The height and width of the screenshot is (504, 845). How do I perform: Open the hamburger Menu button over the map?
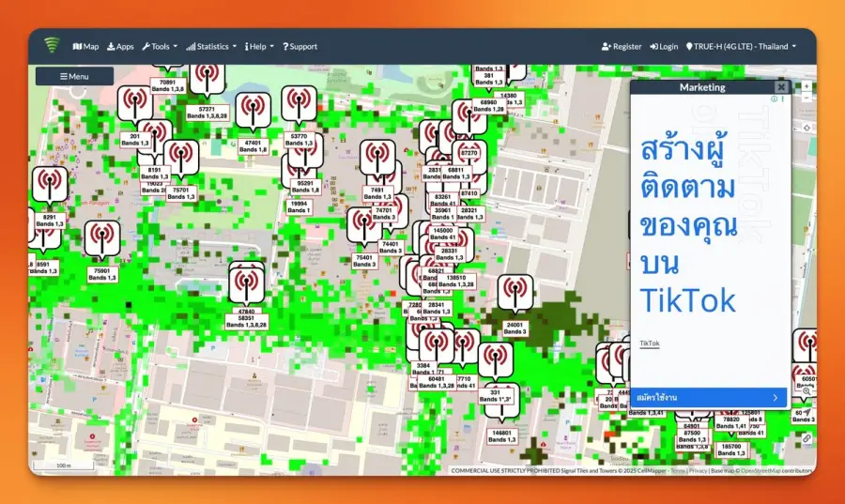[x=74, y=76]
